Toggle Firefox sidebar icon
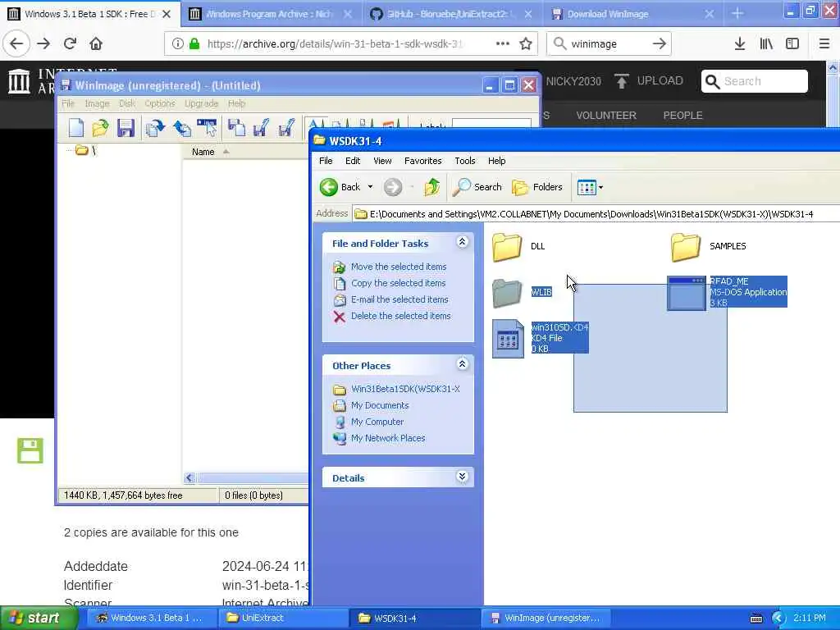840x630 pixels. [792, 43]
